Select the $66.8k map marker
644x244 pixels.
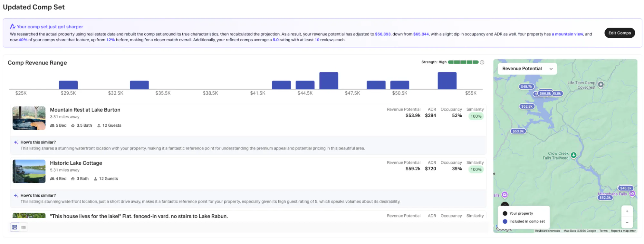coord(545,93)
